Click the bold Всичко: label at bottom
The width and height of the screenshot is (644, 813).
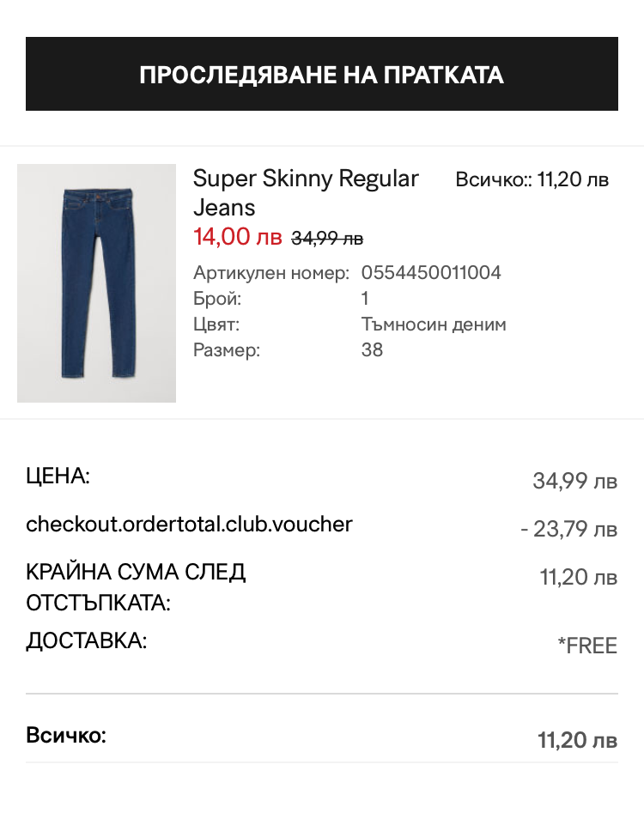pos(66,736)
